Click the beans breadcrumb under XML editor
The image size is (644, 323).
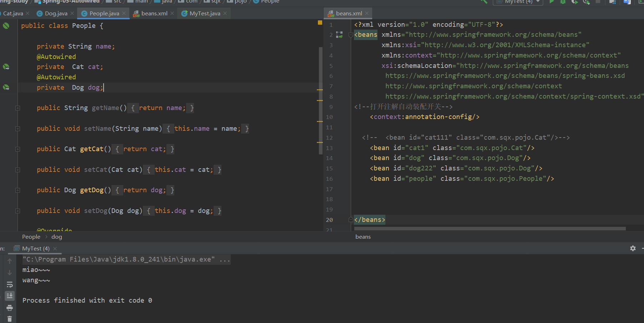tap(363, 237)
